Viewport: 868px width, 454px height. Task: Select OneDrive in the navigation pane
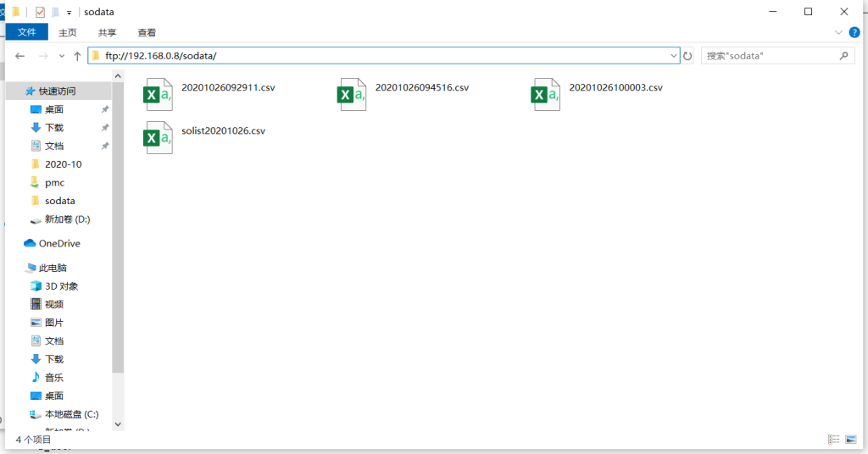(x=58, y=243)
